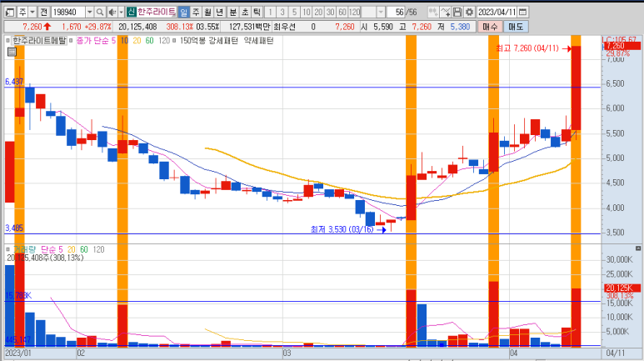Viewport: 644px width, 361px height.
Task: Expand the stock code history dropdown
Action: click(89, 12)
